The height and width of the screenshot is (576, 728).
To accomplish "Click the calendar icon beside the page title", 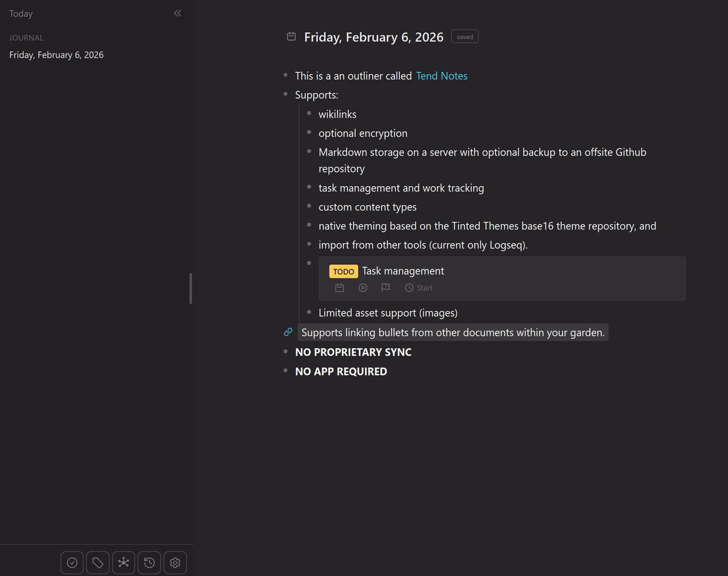I will click(291, 36).
